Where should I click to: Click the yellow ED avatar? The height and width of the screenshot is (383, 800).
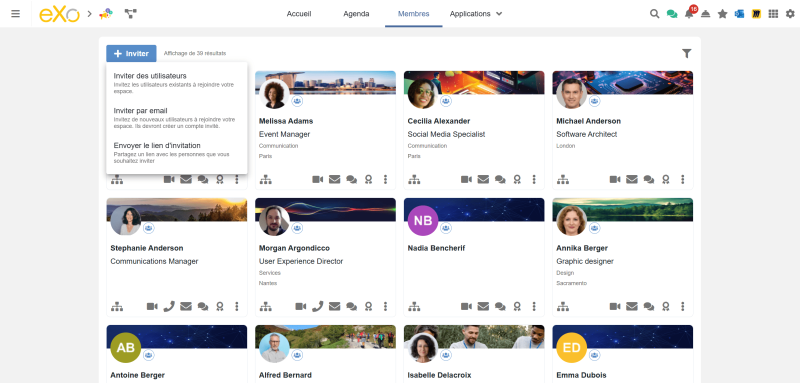[571, 347]
